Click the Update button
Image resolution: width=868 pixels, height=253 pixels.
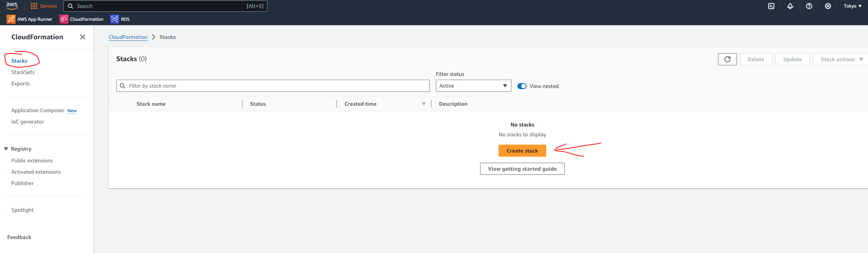[x=792, y=59]
